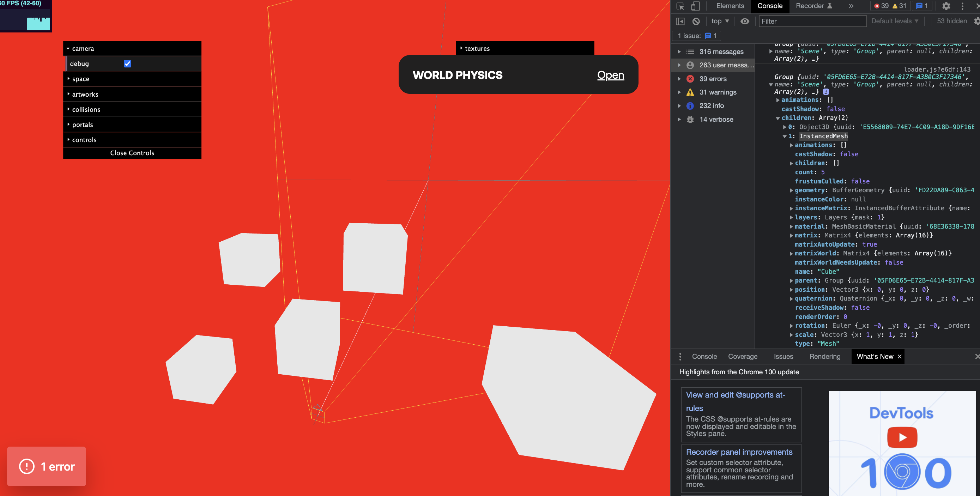Viewport: 980px width, 496px height.
Task: Select the Inspect element tool
Action: click(680, 6)
